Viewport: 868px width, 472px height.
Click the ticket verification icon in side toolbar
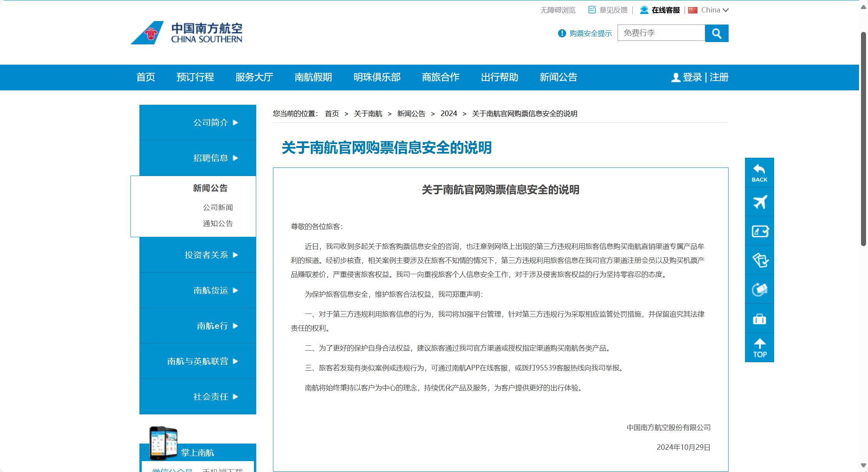coord(759,260)
